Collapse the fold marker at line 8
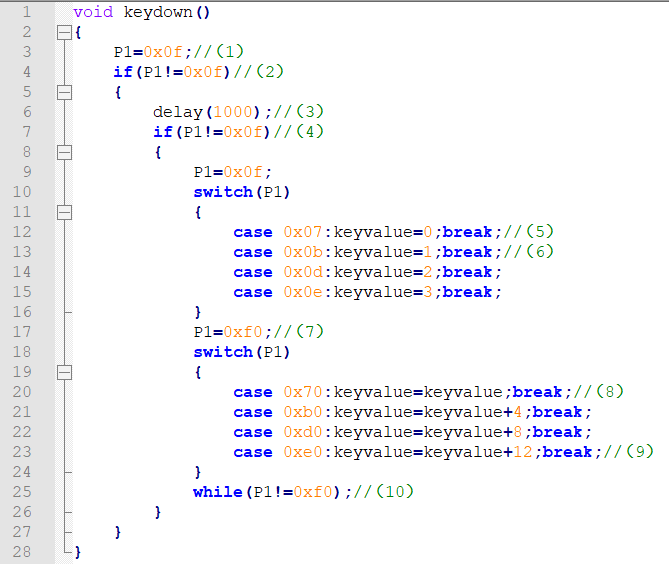The height and width of the screenshot is (564, 669). (64, 152)
